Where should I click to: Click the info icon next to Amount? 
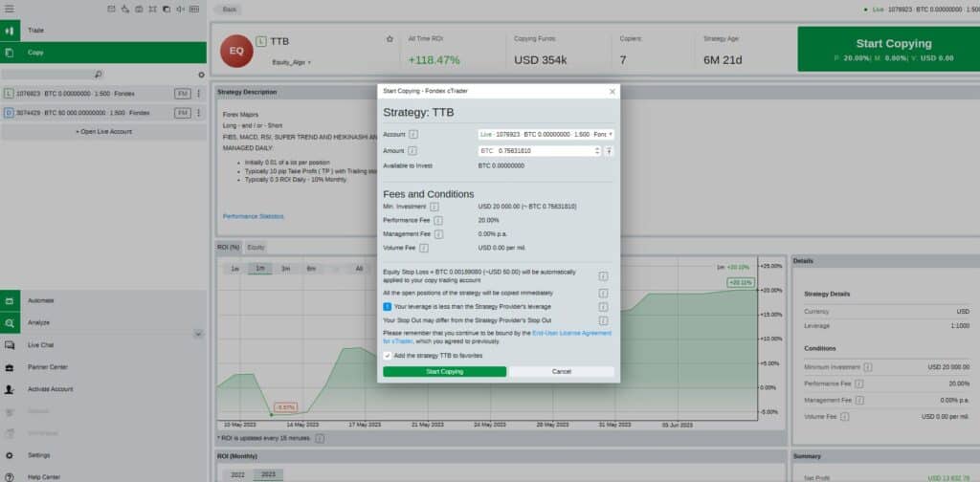tap(412, 150)
